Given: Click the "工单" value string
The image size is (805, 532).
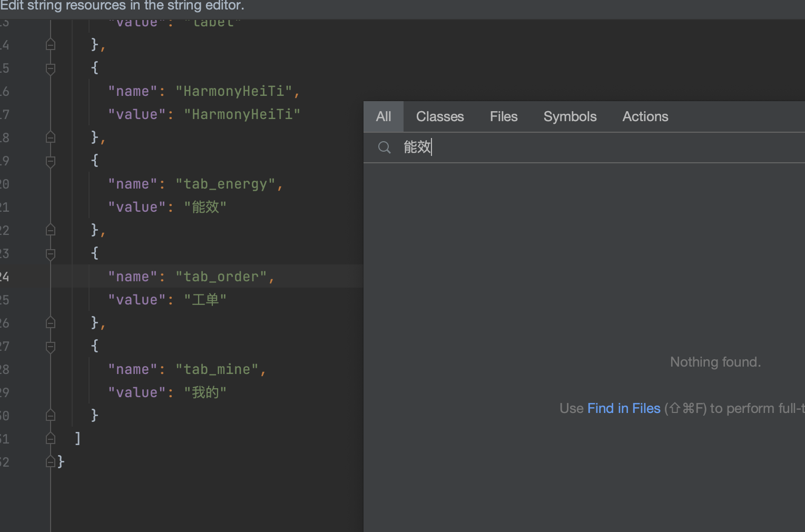Looking at the screenshot, I should point(205,300).
